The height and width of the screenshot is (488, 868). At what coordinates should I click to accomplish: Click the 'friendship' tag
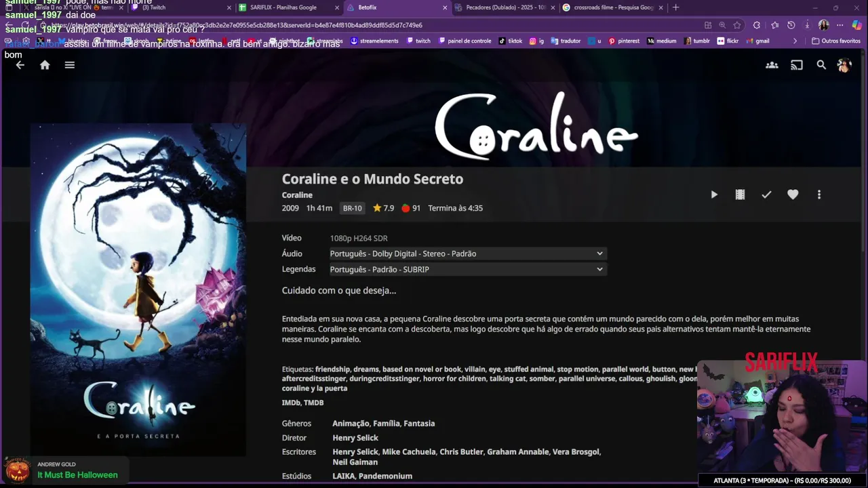(332, 369)
